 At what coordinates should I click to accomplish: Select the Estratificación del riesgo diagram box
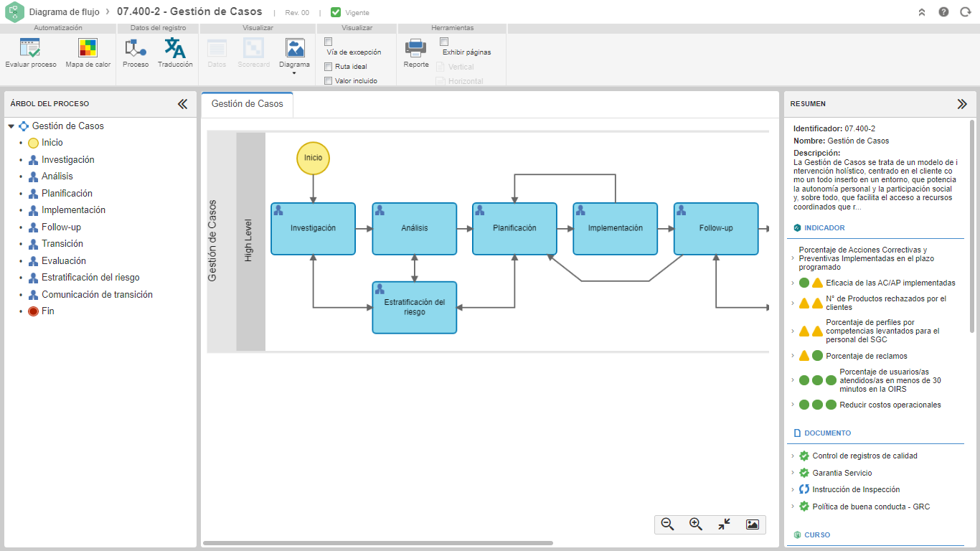point(415,308)
